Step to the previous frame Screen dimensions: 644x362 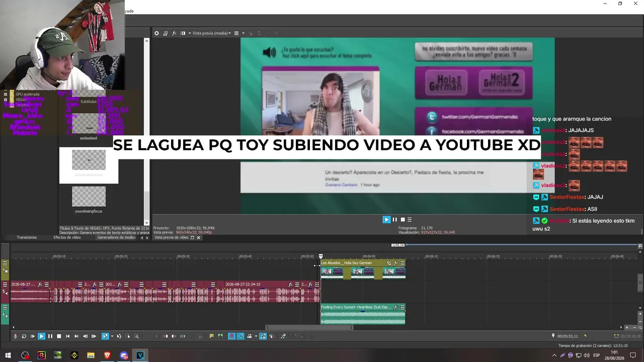(85, 336)
